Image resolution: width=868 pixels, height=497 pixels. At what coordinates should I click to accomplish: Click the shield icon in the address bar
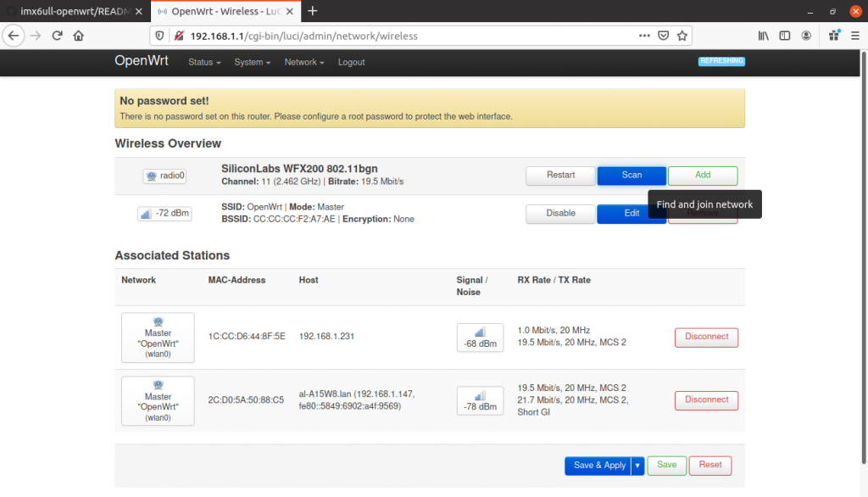click(x=160, y=36)
